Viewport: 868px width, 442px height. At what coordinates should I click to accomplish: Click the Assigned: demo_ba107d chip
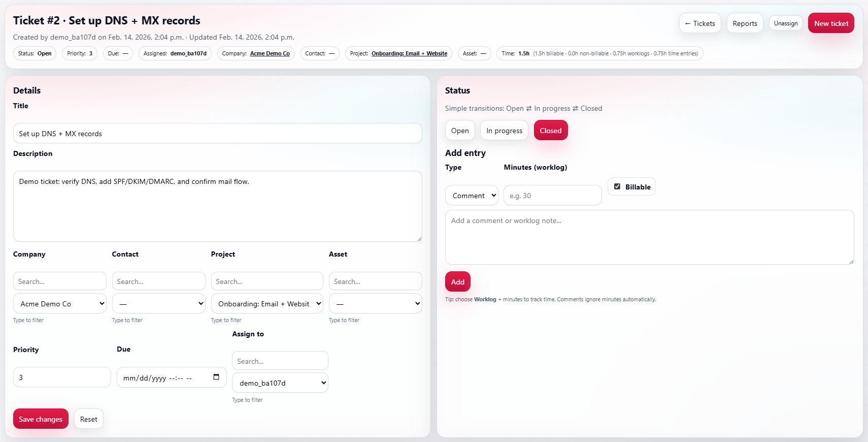(175, 53)
